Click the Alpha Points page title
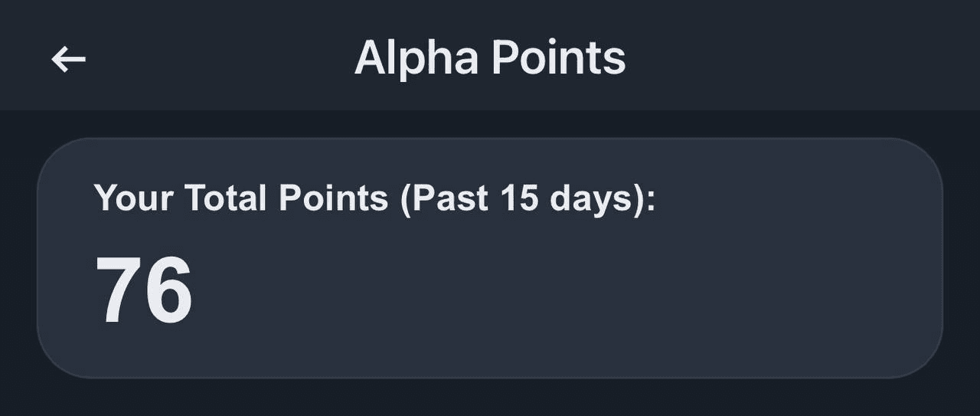This screenshot has height=416, width=980. [490, 58]
